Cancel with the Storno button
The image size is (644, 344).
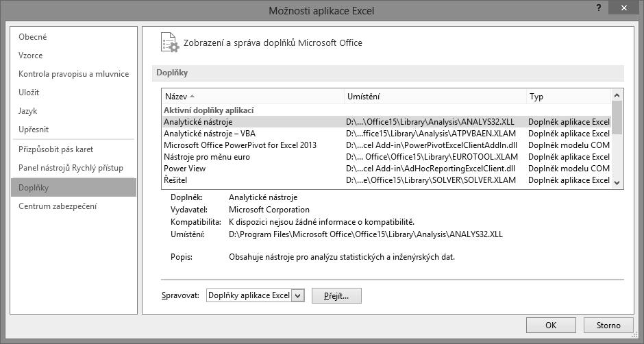tap(608, 325)
